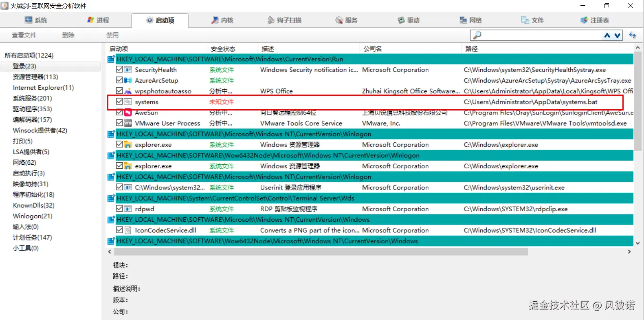Select Winlogon(21) category

(33, 216)
